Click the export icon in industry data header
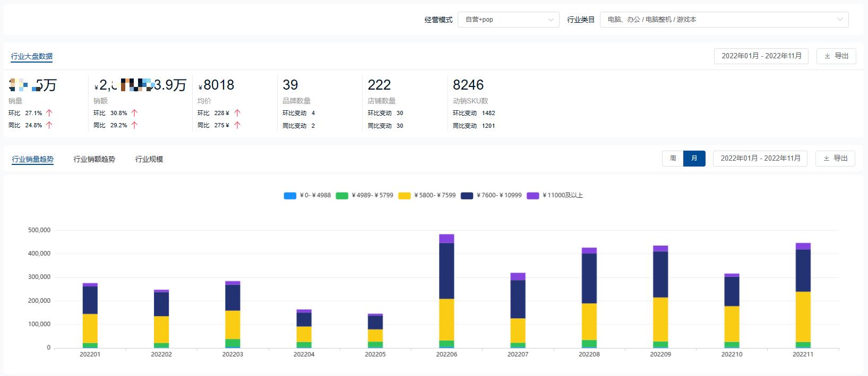 click(827, 56)
